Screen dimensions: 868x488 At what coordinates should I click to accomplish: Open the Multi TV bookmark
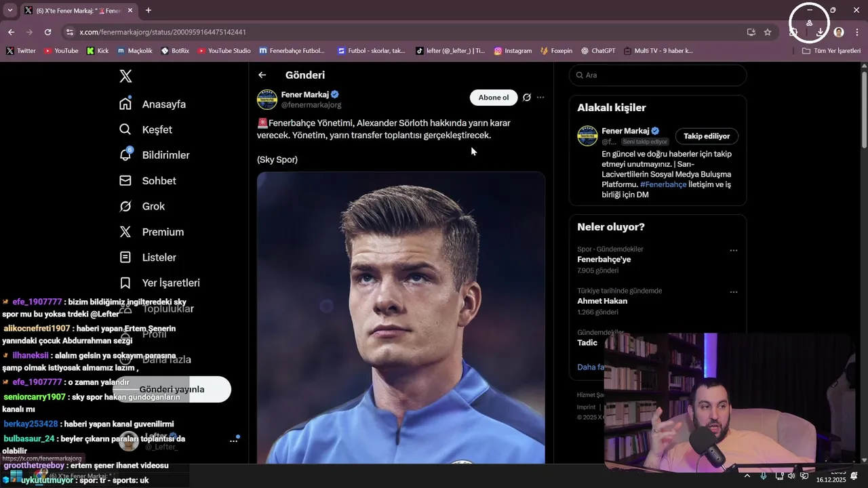click(x=658, y=51)
